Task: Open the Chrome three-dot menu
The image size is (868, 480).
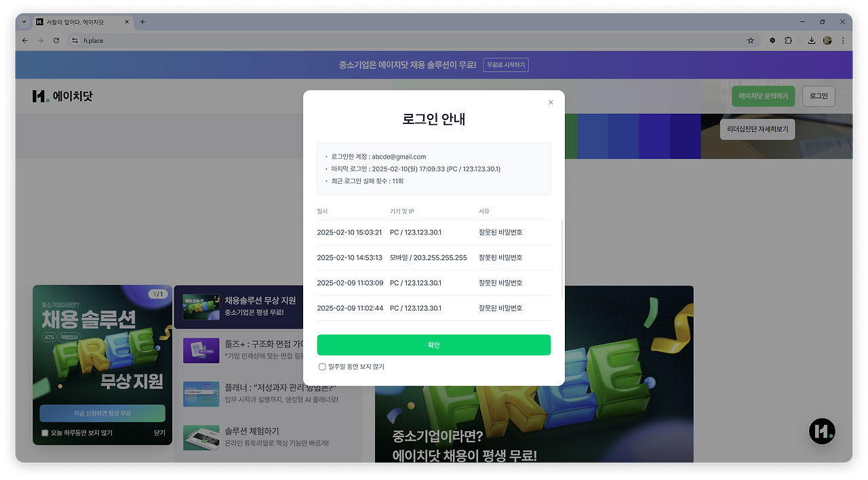Action: click(x=844, y=41)
